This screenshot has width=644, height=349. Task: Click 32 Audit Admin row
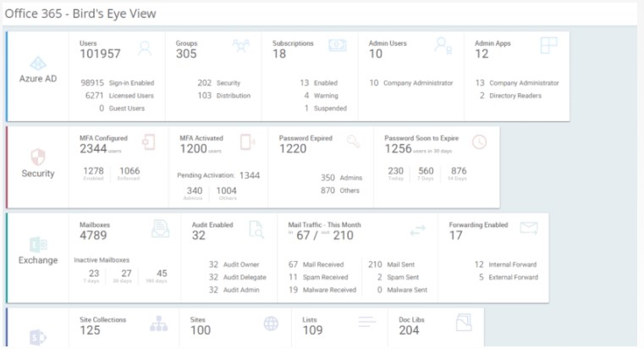point(234,290)
